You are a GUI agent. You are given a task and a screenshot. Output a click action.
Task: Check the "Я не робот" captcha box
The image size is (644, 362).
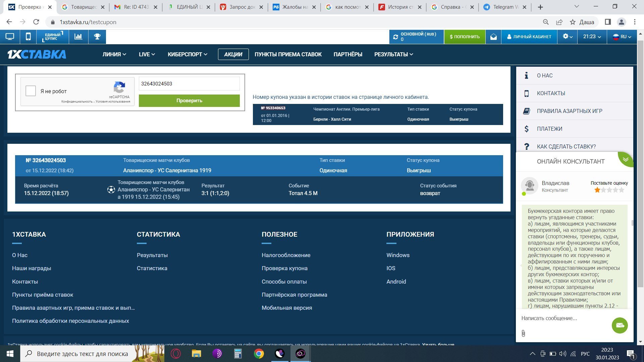(x=31, y=91)
